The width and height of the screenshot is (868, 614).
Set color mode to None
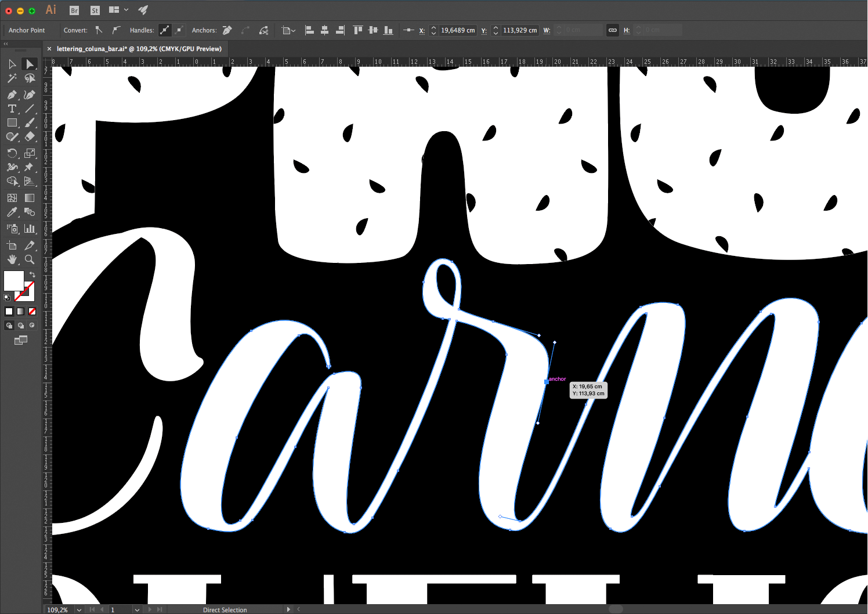point(32,312)
